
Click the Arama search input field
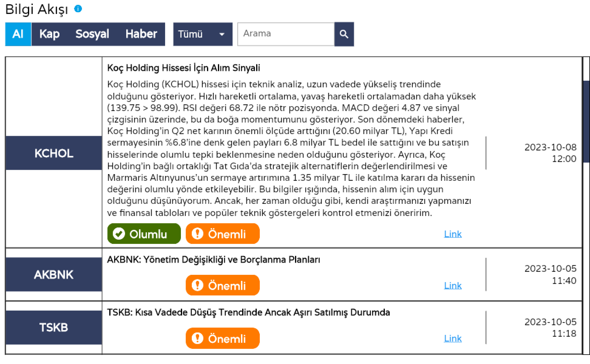pos(286,34)
